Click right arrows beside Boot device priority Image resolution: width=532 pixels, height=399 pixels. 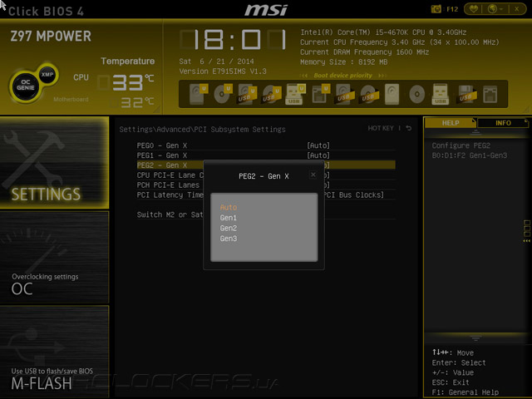coord(382,76)
